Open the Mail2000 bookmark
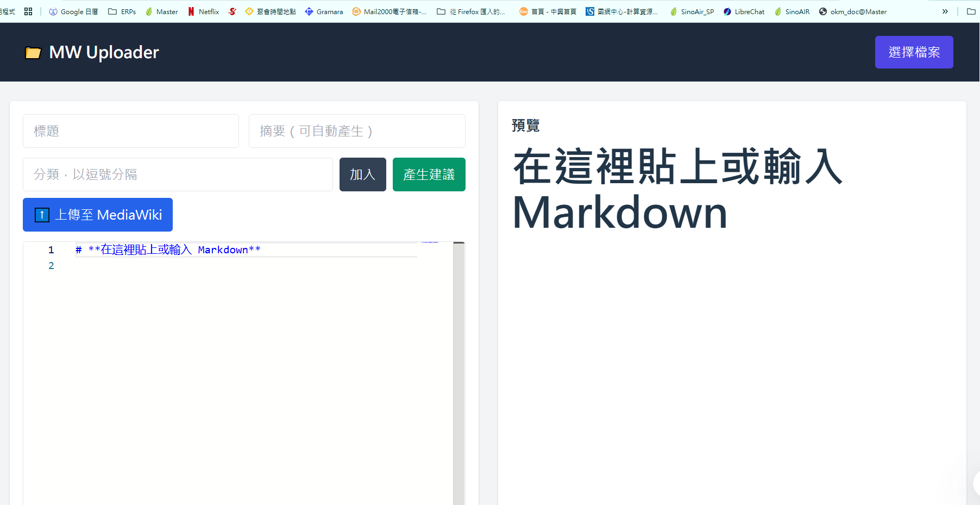The height and width of the screenshot is (505, 980). (389, 11)
